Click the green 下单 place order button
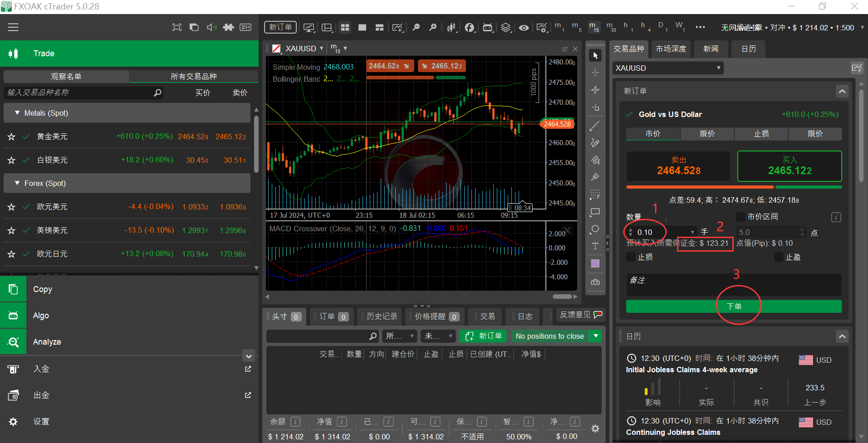The image size is (868, 443). tap(734, 307)
